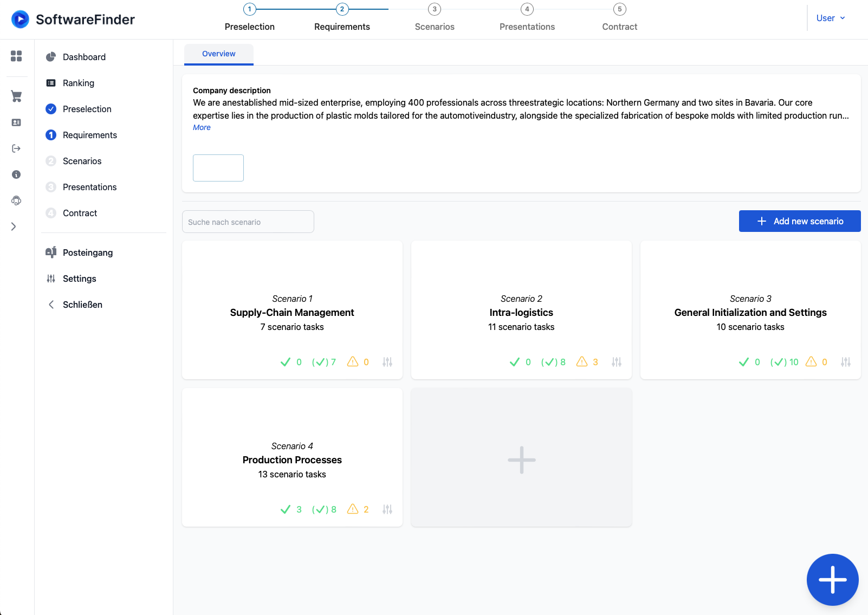Screen dimensions: 868x615
Task: Expand company description with More link
Action: [x=202, y=127]
